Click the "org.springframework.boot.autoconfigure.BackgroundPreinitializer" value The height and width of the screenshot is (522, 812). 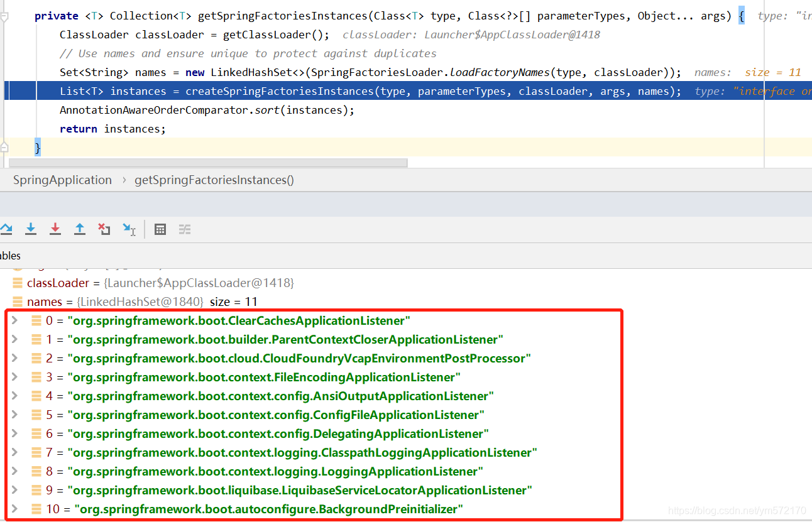(268, 509)
